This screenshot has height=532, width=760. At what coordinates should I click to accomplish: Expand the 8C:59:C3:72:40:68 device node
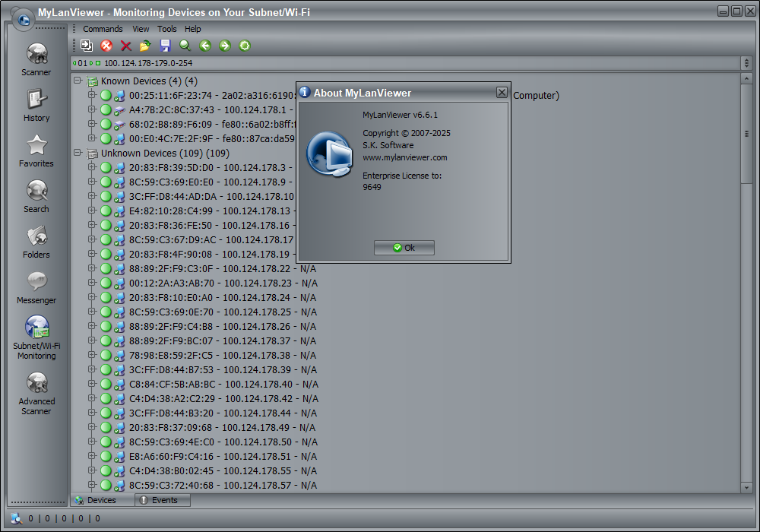point(91,485)
